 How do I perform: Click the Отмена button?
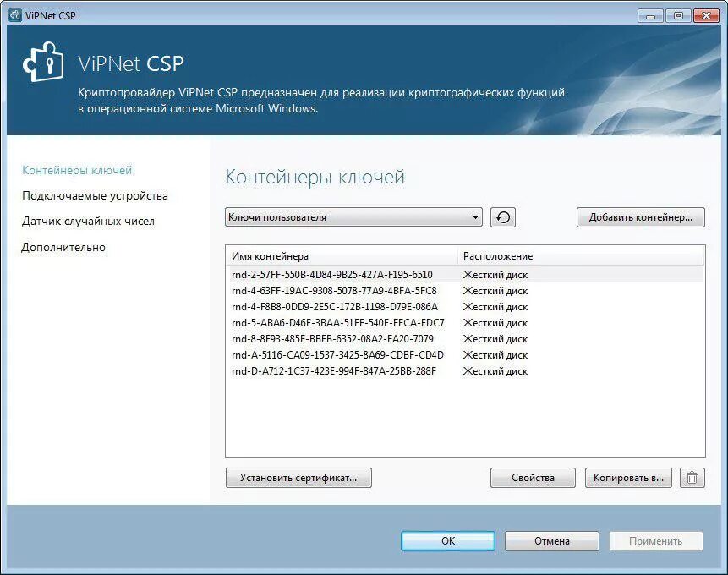point(552,541)
